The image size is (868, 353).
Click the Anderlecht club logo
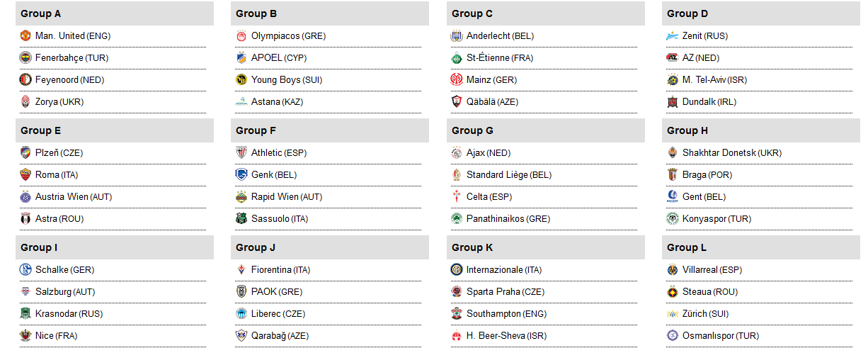(x=456, y=36)
